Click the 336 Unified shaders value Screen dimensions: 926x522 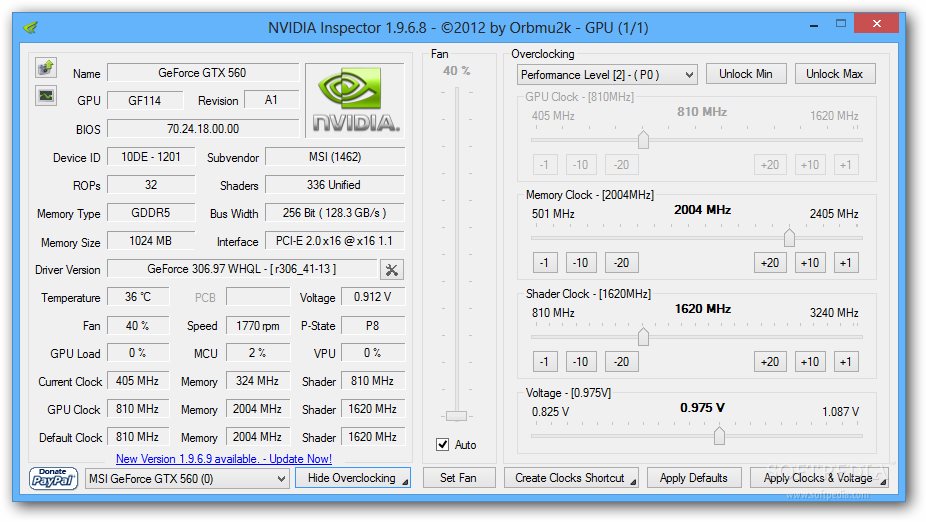pos(335,185)
